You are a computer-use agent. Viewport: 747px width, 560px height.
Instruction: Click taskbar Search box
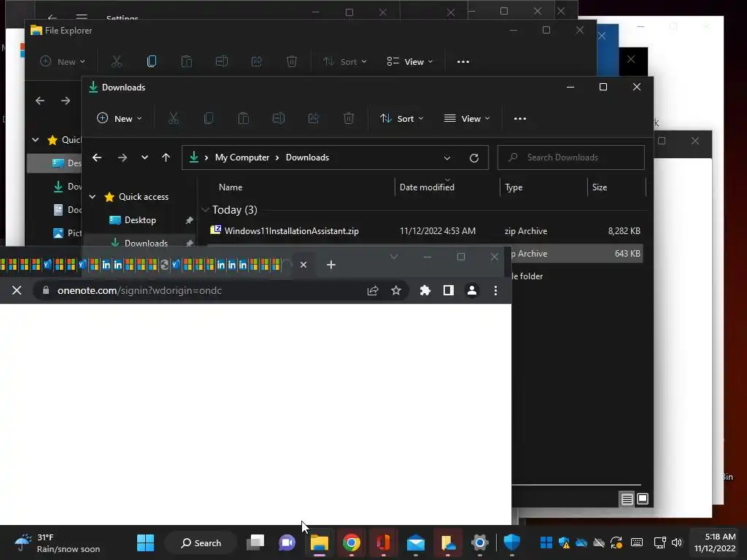[201, 542]
